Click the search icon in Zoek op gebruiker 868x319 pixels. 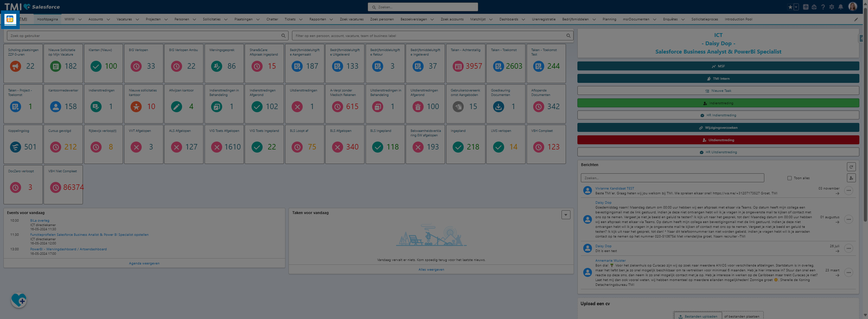point(283,36)
